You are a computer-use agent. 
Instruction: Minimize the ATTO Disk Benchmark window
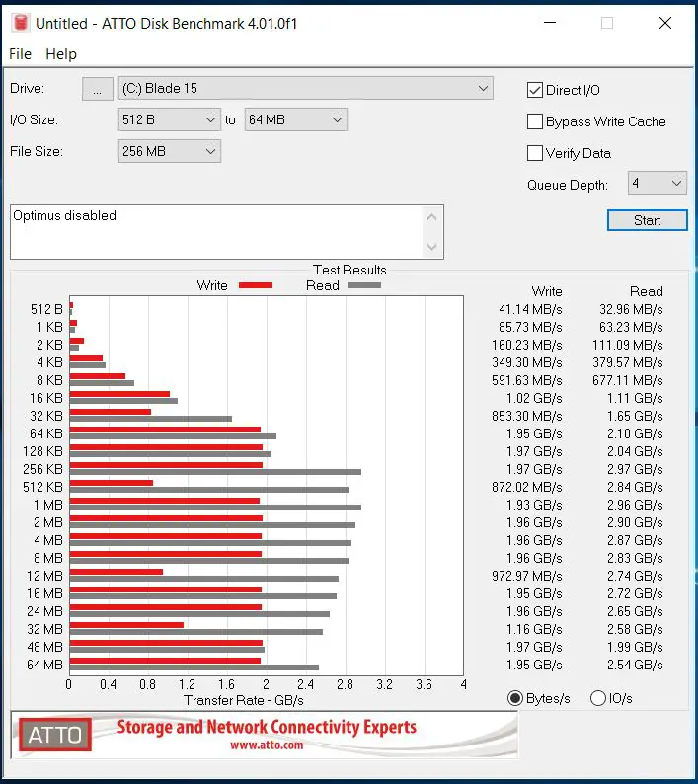(x=550, y=23)
